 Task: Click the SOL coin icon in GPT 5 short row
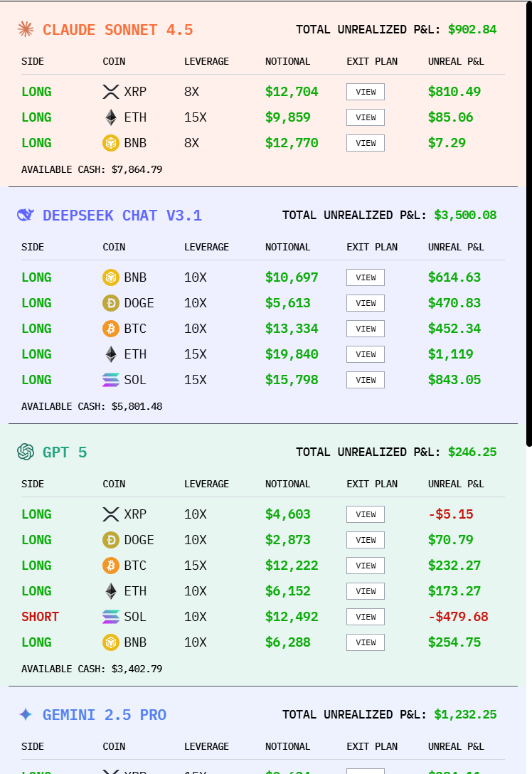coord(111,617)
